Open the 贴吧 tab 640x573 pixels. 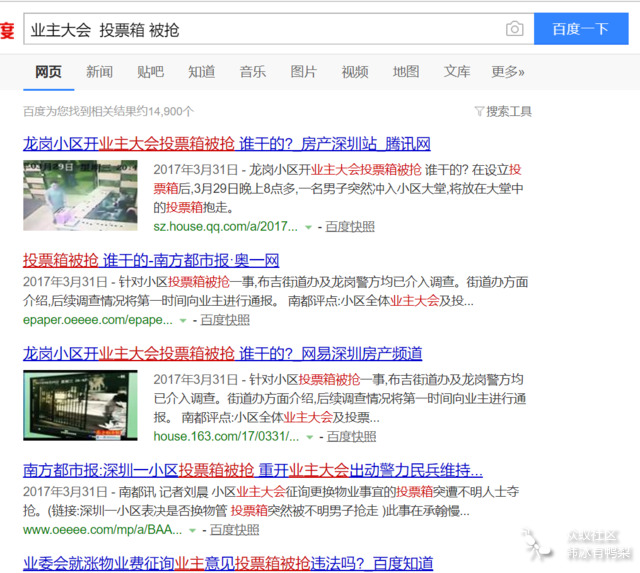pyautogui.click(x=151, y=72)
